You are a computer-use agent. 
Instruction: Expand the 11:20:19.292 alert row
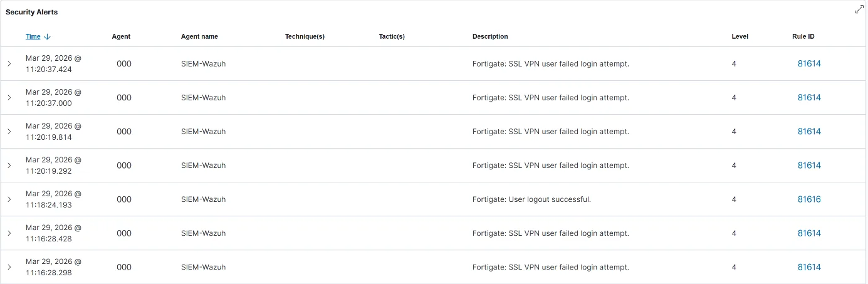(9, 165)
